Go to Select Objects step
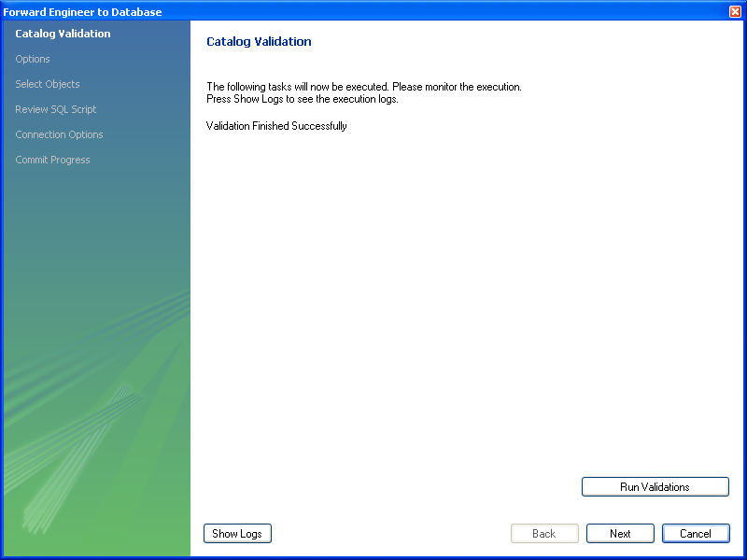The image size is (747, 560). click(47, 84)
